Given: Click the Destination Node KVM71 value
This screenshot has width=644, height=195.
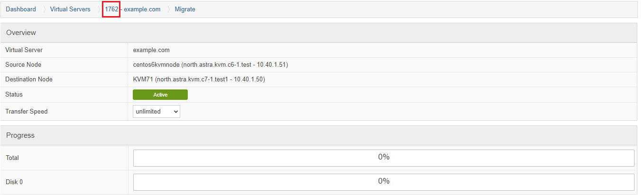Looking at the screenshot, I should [199, 79].
